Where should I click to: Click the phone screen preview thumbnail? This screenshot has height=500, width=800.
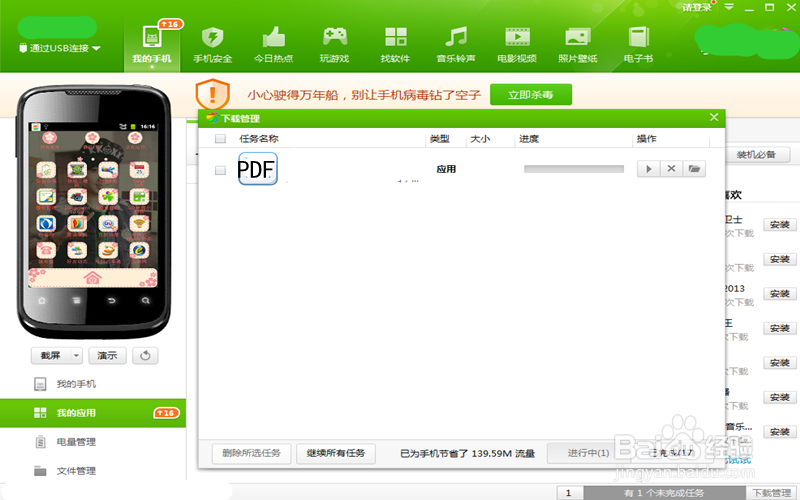click(93, 204)
